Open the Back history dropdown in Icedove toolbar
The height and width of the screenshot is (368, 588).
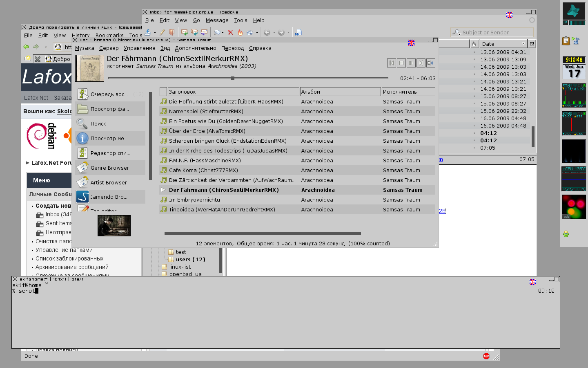[x=274, y=32]
